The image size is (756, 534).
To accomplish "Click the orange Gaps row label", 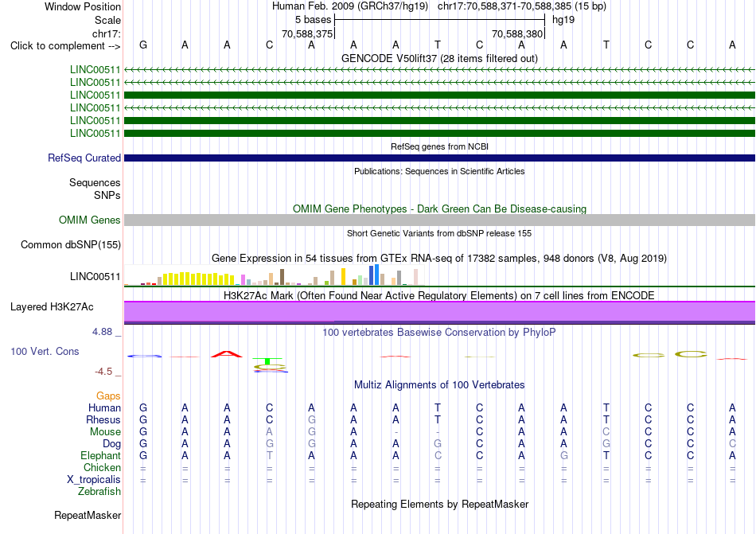I will coord(108,396).
